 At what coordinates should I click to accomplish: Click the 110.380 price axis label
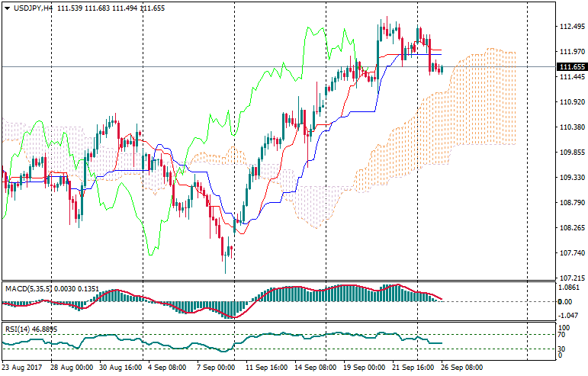(570, 127)
